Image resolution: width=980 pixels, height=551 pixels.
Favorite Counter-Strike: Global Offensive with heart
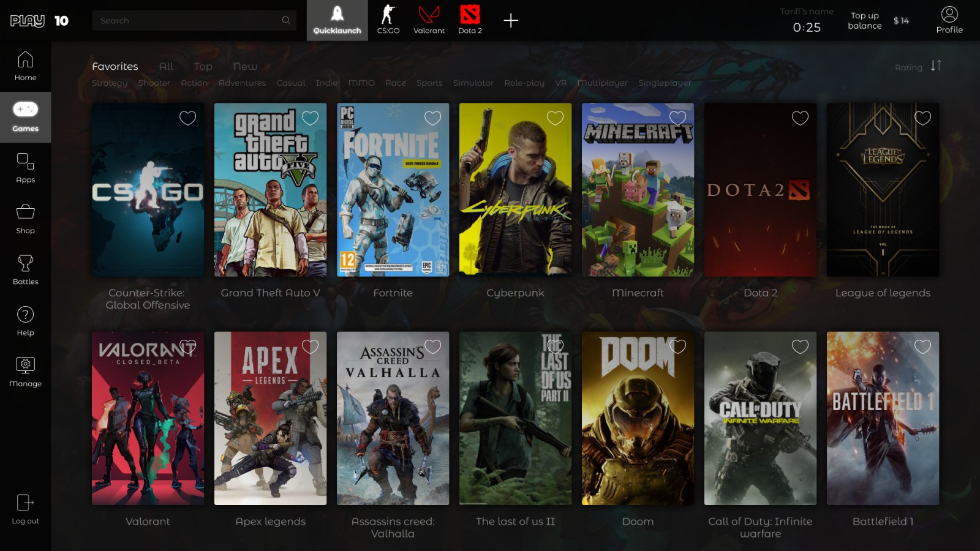[187, 118]
